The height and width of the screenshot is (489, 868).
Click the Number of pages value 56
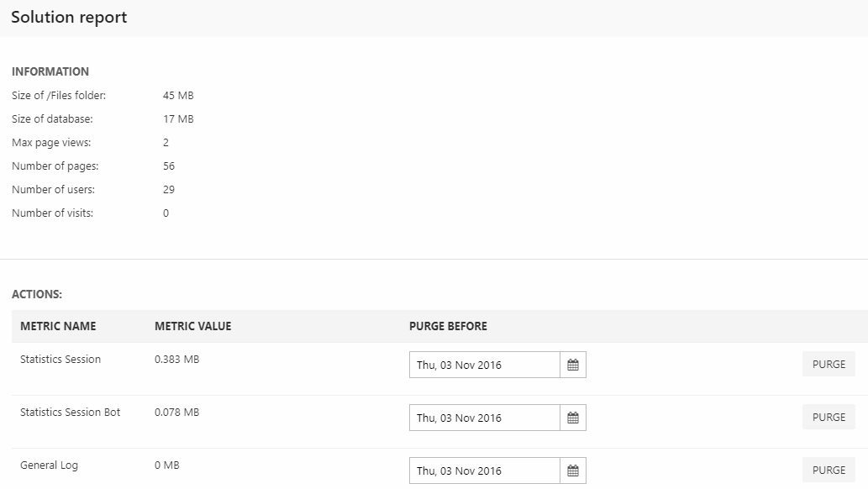tap(169, 166)
